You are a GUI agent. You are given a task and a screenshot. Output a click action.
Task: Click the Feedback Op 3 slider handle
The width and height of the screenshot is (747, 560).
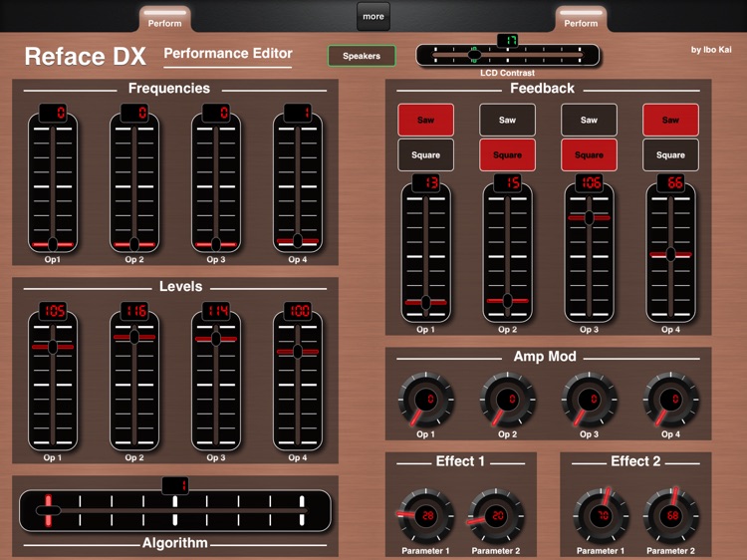(x=589, y=218)
